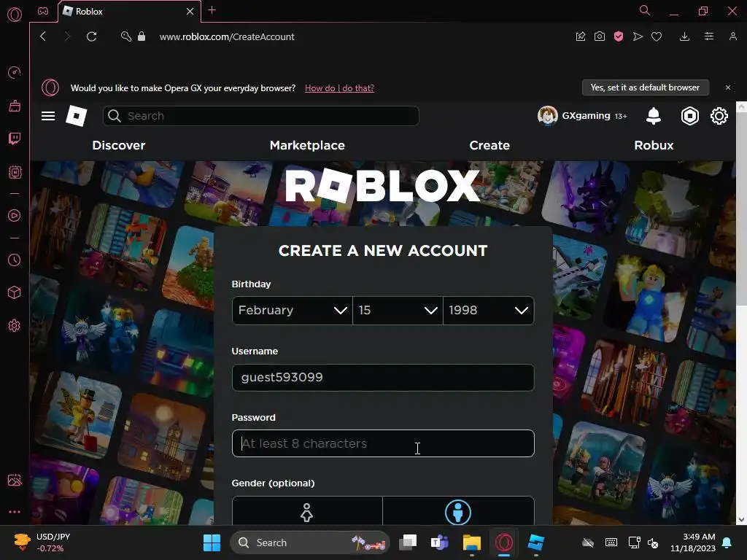This screenshot has width=747, height=560.
Task: Open GX Control speedometer in sidebar
Action: [15, 72]
